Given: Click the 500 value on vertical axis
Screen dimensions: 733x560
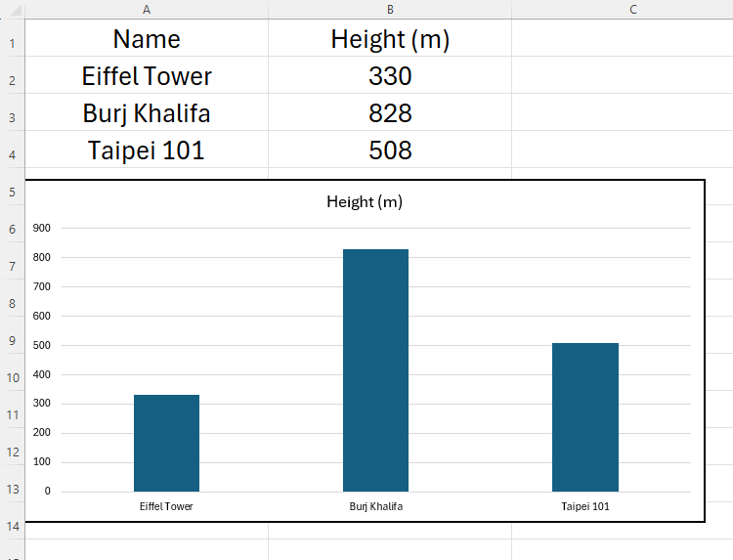Looking at the screenshot, I should [x=42, y=345].
